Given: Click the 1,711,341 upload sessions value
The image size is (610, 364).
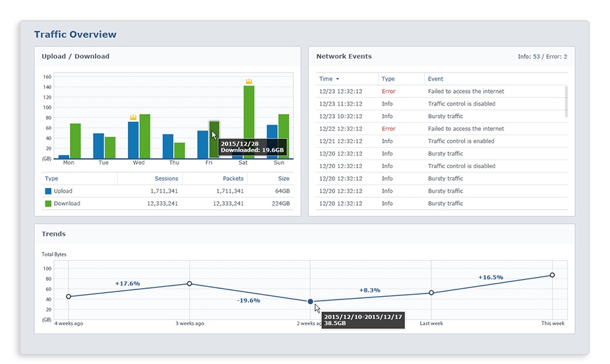Looking at the screenshot, I should click(164, 191).
